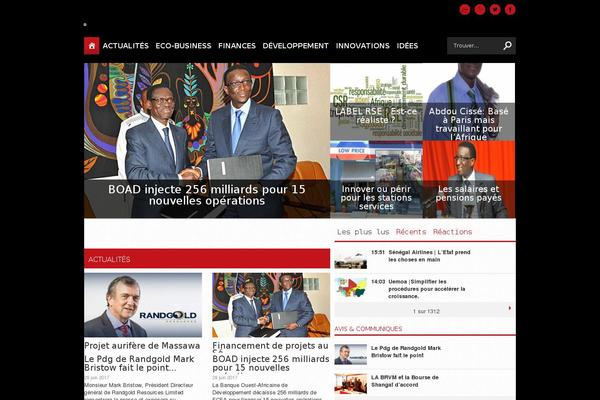Click the second red social circle icon

(480, 10)
